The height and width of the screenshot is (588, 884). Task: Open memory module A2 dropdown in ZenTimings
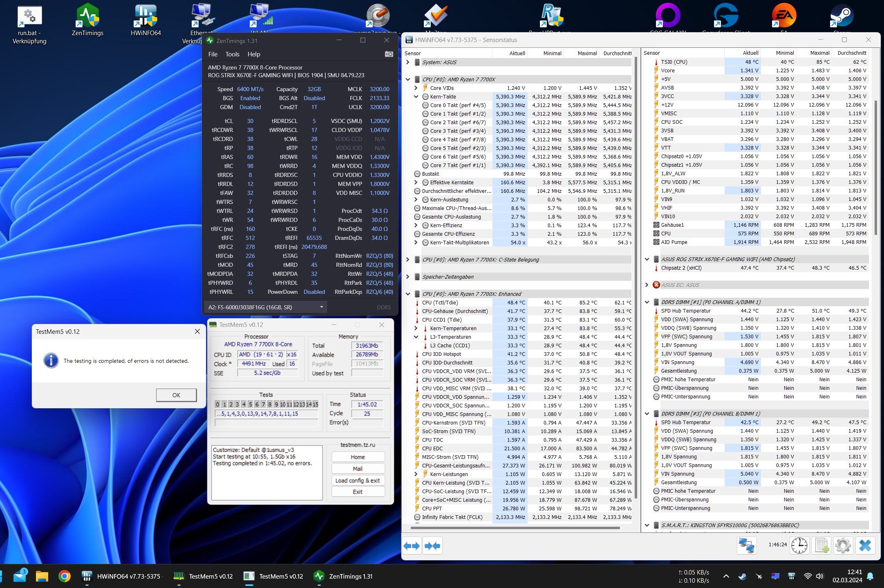(265, 307)
